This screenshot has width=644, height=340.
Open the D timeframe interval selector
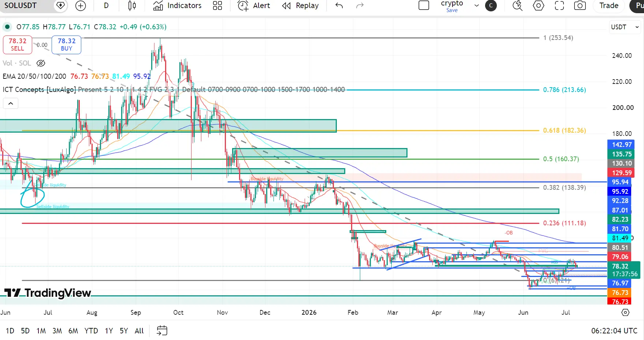pyautogui.click(x=106, y=5)
